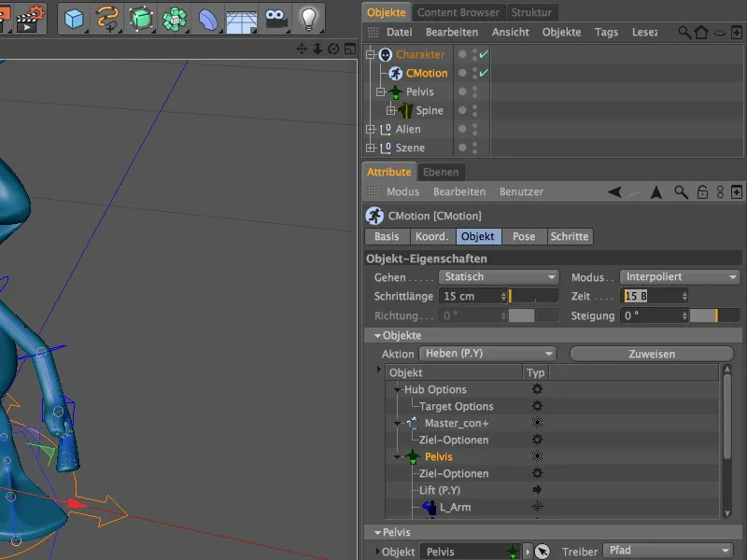
Task: Toggle the green checkmark on Charakter object
Action: [483, 54]
